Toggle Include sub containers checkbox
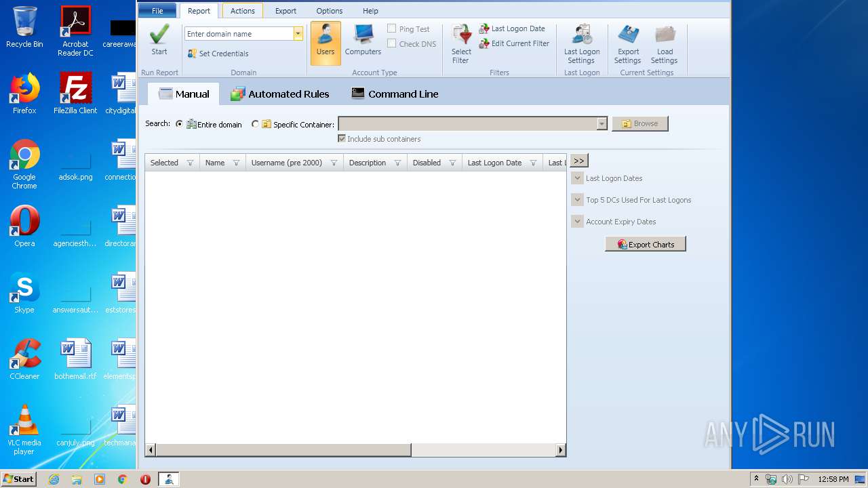The image size is (868, 488). coord(342,138)
